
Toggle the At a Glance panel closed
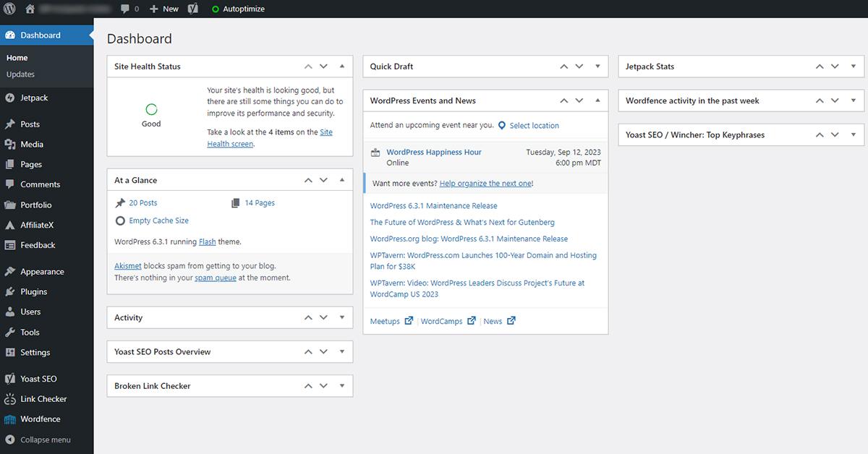pyautogui.click(x=342, y=180)
